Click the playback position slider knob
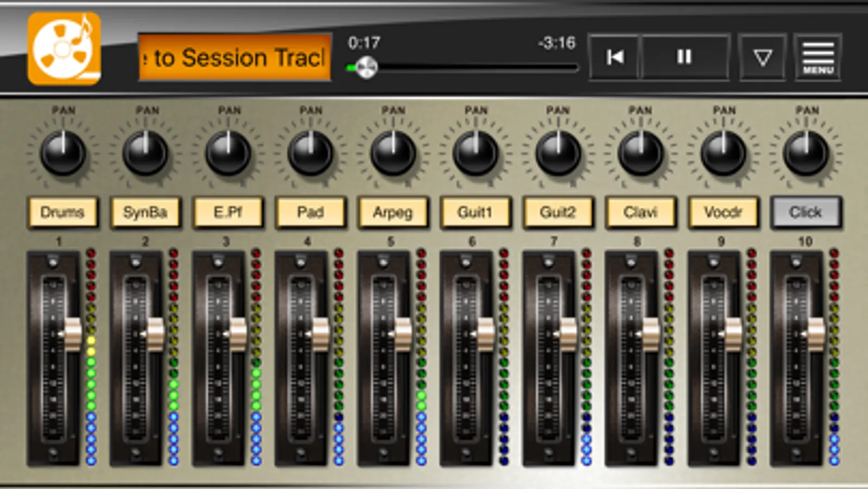This screenshot has height=489, width=868. coord(366,68)
